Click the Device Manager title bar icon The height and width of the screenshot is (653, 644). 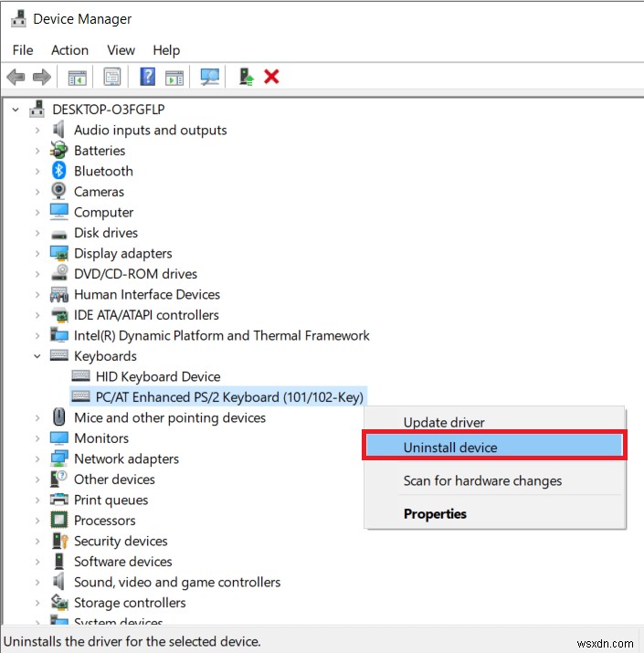pyautogui.click(x=18, y=19)
